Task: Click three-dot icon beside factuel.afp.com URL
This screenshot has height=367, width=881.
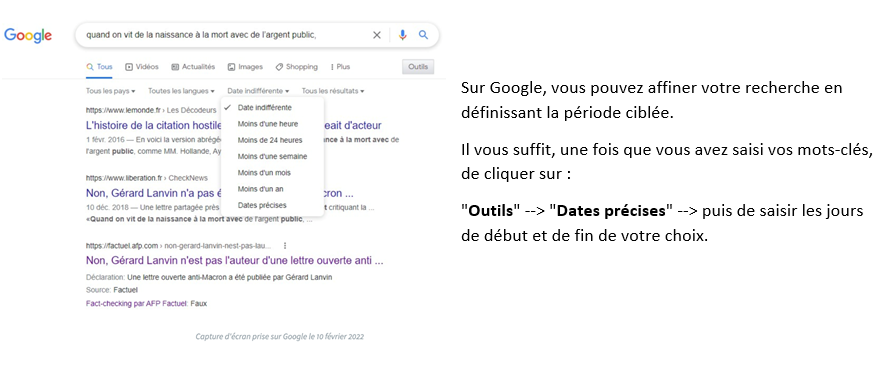Action: click(285, 246)
